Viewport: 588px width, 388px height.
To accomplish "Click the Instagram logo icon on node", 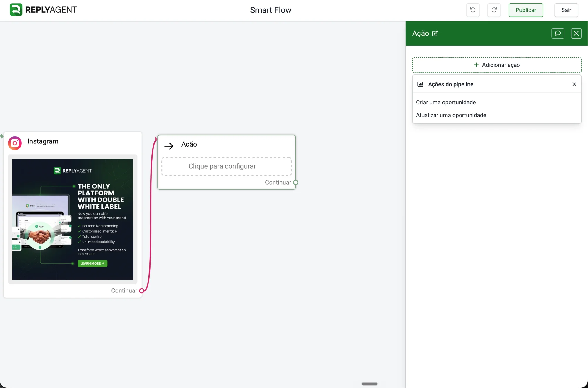I will coord(15,143).
